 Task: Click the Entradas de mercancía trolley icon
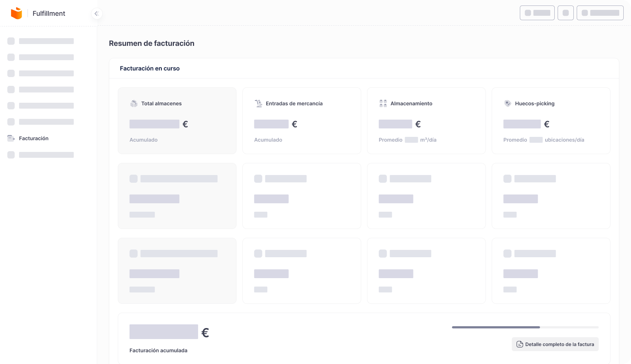pos(258,103)
